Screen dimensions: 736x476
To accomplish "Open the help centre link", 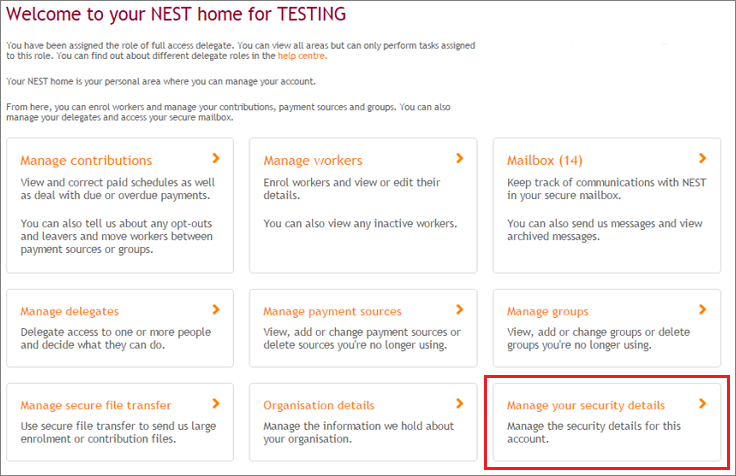I will click(302, 56).
